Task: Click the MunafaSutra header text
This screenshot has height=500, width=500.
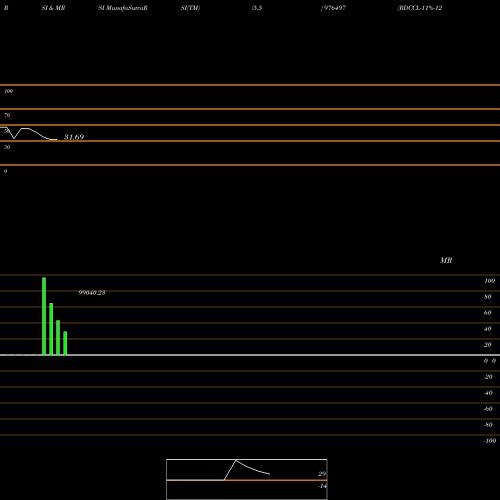Action: point(124,8)
